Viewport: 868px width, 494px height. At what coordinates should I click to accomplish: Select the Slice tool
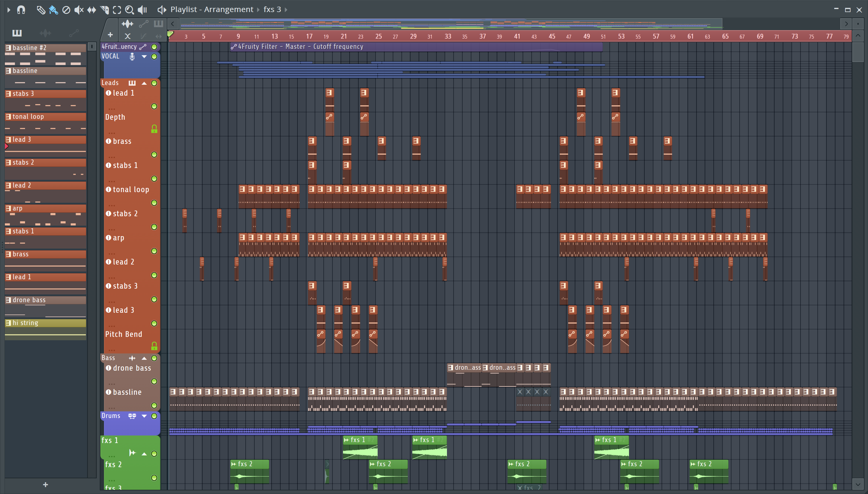[104, 10]
